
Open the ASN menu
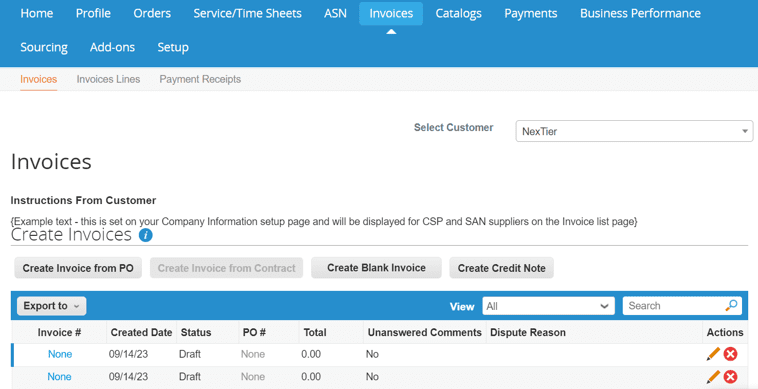pos(335,14)
